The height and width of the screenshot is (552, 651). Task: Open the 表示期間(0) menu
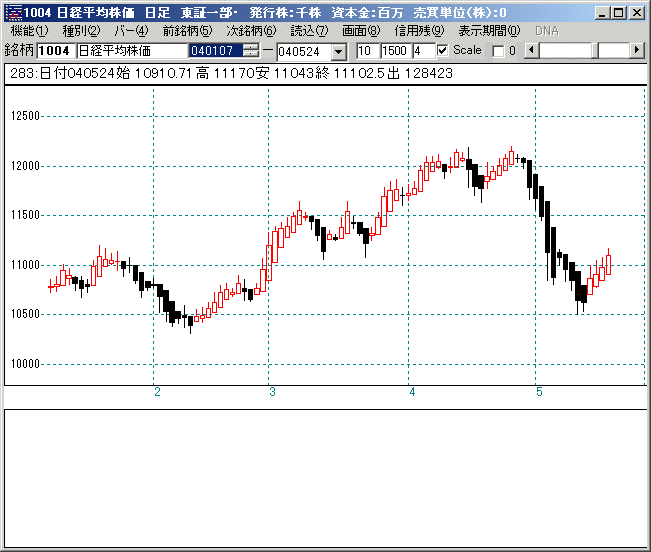489,31
